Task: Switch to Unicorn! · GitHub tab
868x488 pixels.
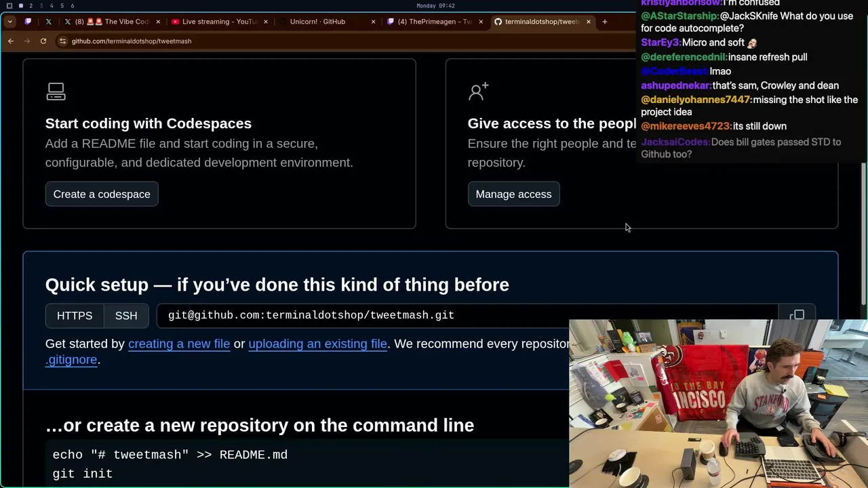Action: pos(328,22)
